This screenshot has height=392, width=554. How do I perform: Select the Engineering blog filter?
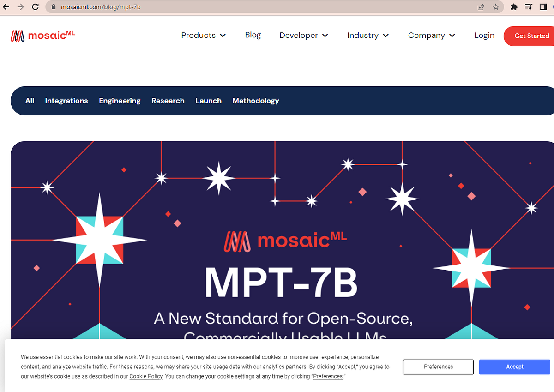120,101
